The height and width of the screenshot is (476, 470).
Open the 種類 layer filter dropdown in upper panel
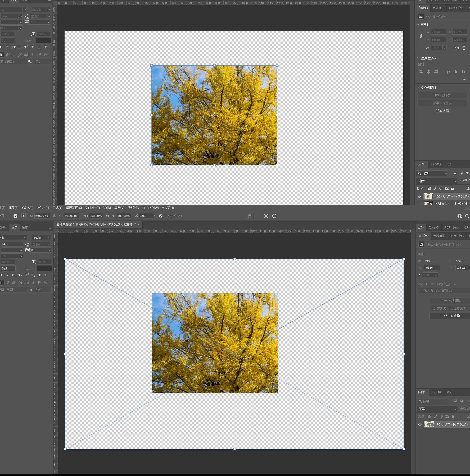click(432, 173)
